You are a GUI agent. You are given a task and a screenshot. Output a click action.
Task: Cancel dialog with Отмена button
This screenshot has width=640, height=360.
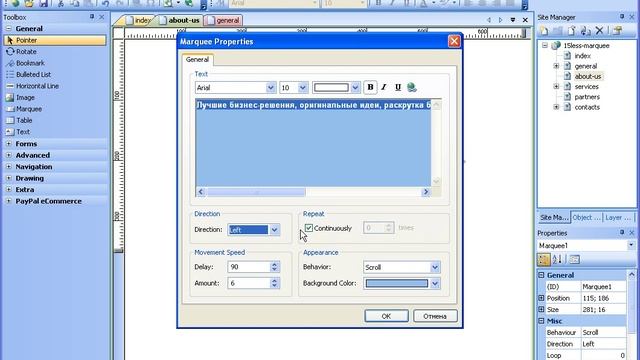tap(435, 316)
